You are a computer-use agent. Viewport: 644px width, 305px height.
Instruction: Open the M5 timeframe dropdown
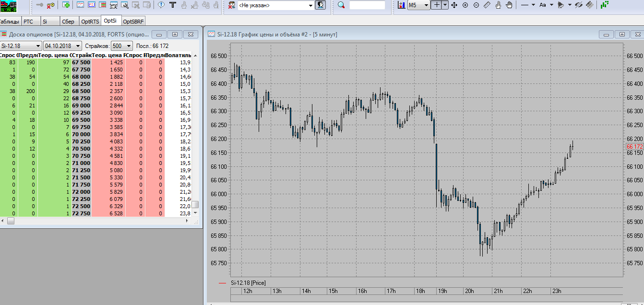coord(418,5)
